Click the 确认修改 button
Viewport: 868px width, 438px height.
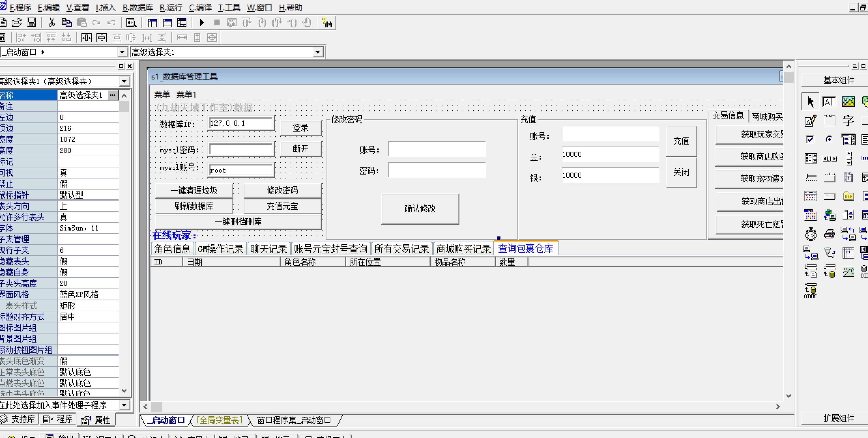click(420, 209)
